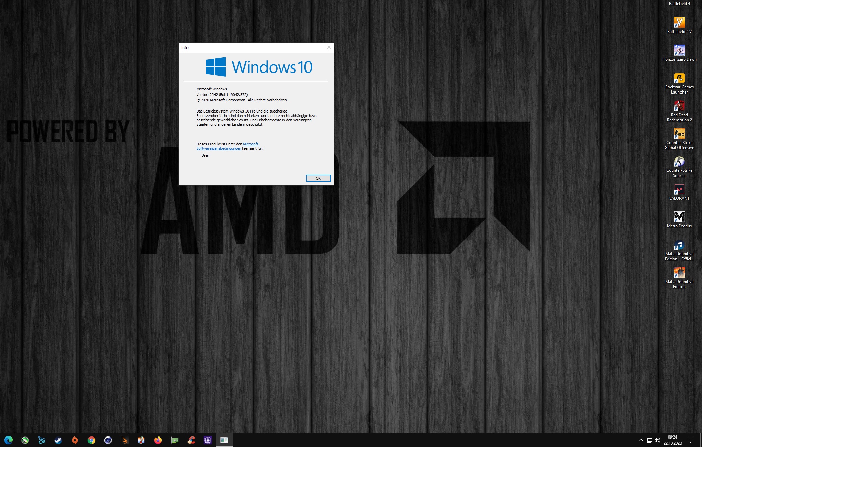Open Google Chrome from the taskbar
Screen dimensions: 868x488
pyautogui.click(x=92, y=440)
